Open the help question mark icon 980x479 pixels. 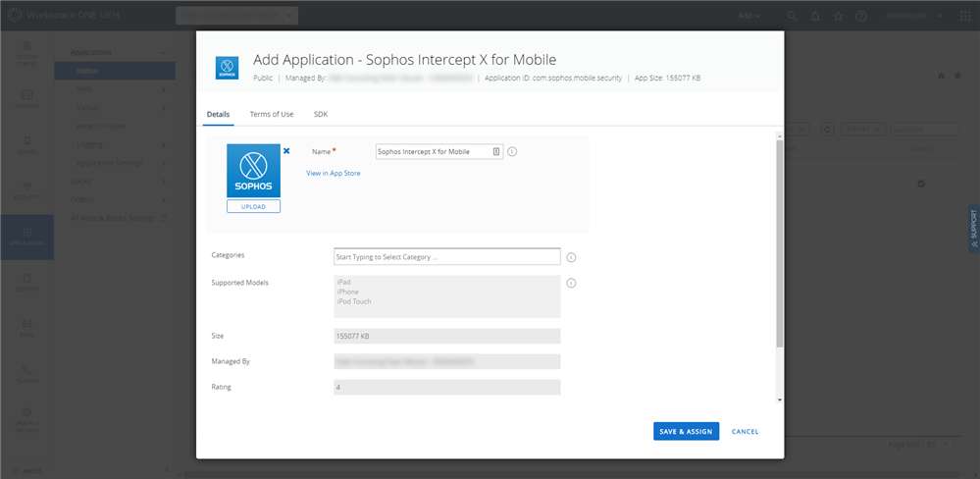click(860, 16)
